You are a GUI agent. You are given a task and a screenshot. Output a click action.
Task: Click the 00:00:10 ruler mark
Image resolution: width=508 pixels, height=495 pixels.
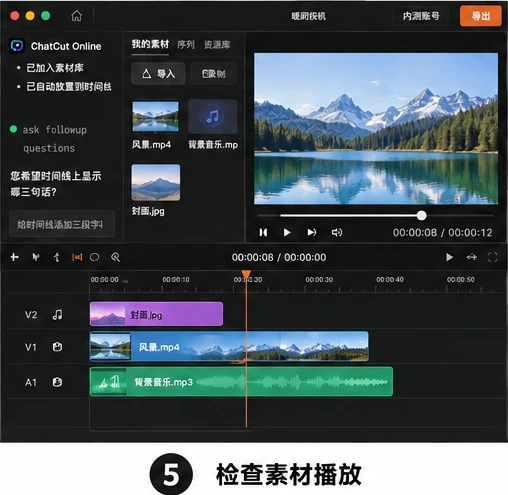point(176,279)
